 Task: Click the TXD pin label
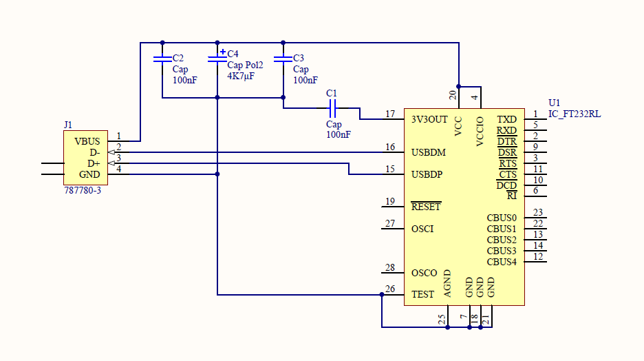(x=507, y=120)
